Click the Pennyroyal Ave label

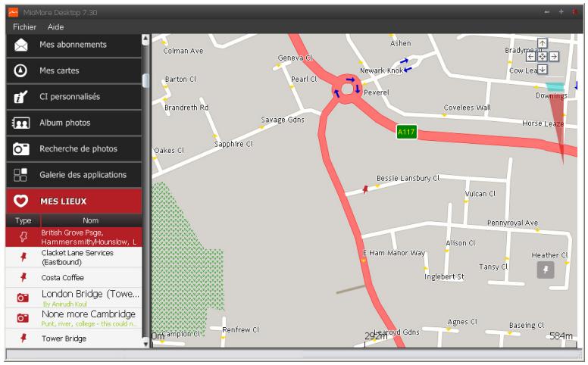point(512,223)
